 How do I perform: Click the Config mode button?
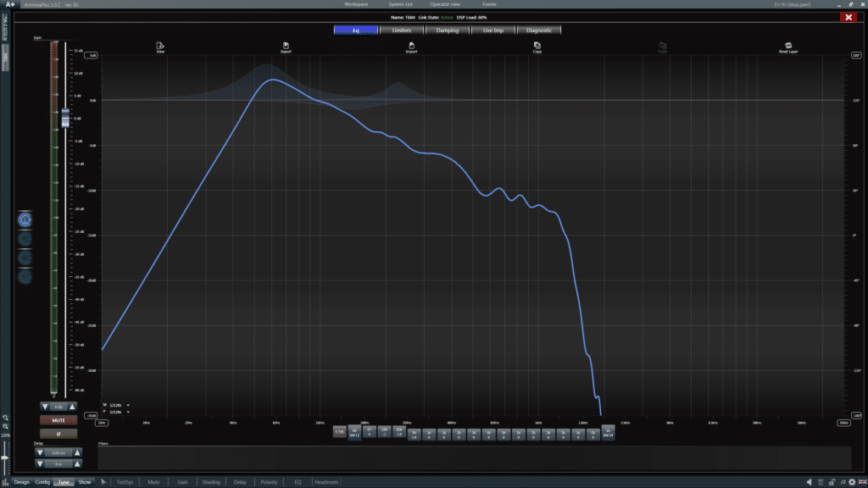(42, 482)
